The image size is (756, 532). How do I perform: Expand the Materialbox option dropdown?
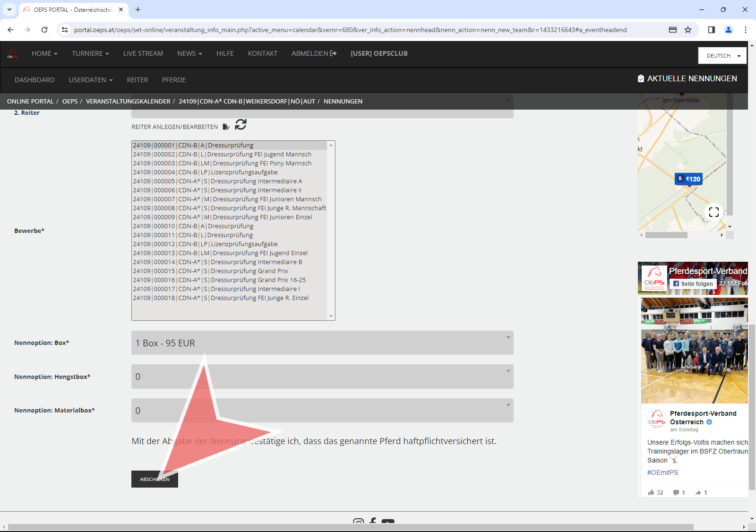(322, 411)
